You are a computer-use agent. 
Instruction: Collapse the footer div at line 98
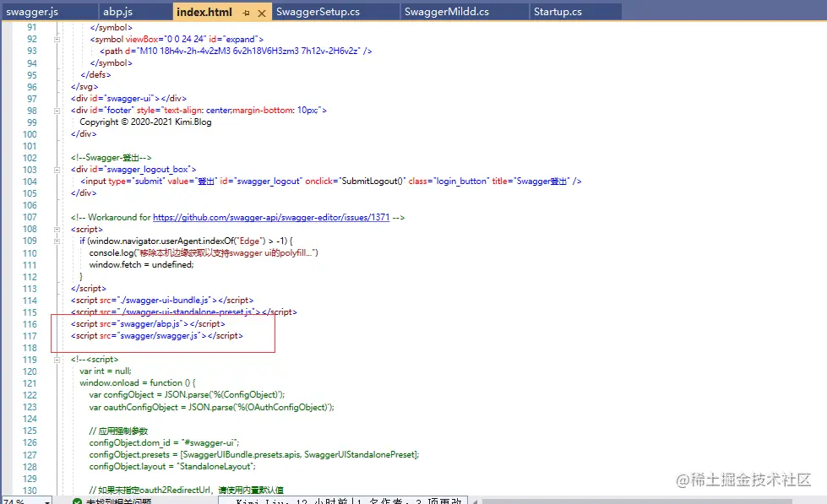point(57,111)
